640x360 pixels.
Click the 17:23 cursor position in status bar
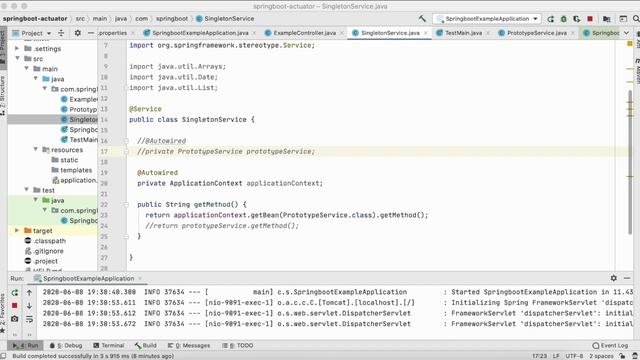click(540, 356)
